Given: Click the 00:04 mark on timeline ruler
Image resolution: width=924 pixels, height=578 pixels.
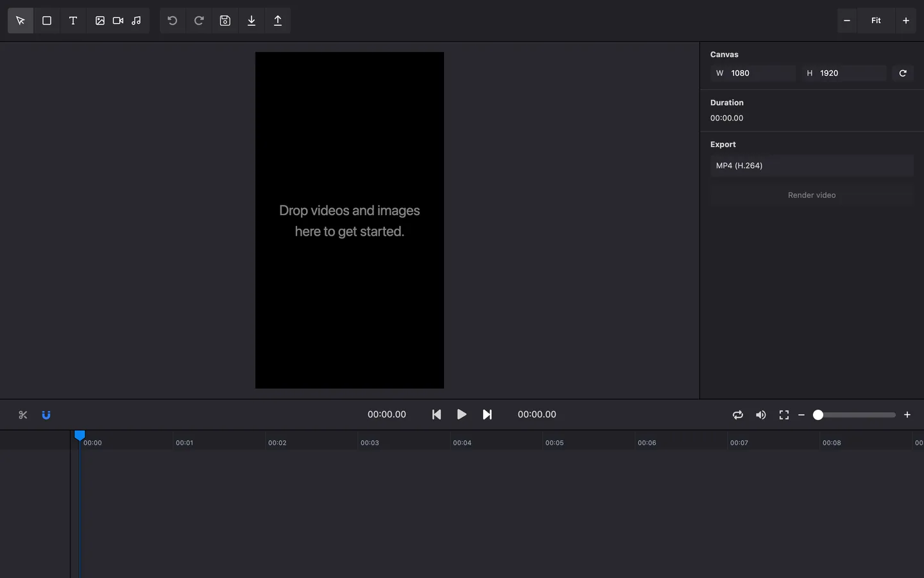Looking at the screenshot, I should (462, 442).
